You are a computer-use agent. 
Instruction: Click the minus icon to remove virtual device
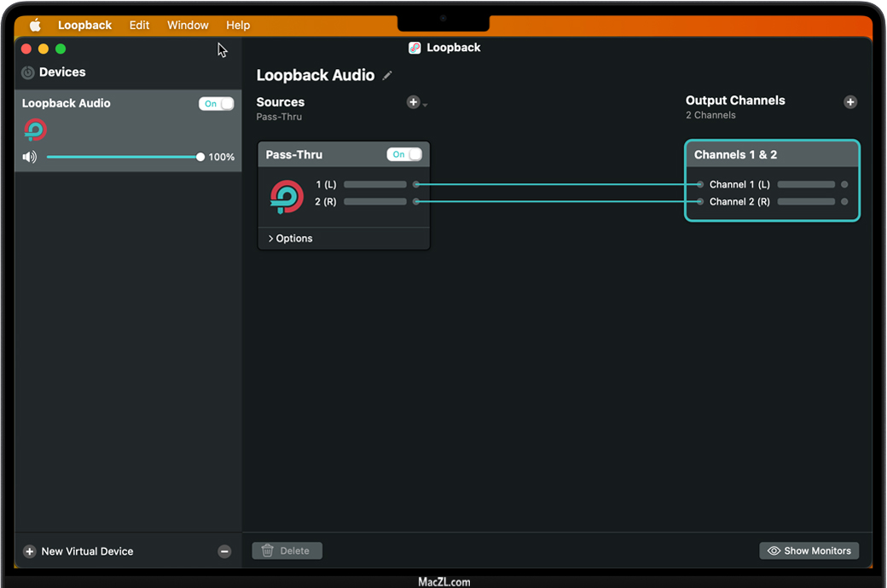pos(224,551)
